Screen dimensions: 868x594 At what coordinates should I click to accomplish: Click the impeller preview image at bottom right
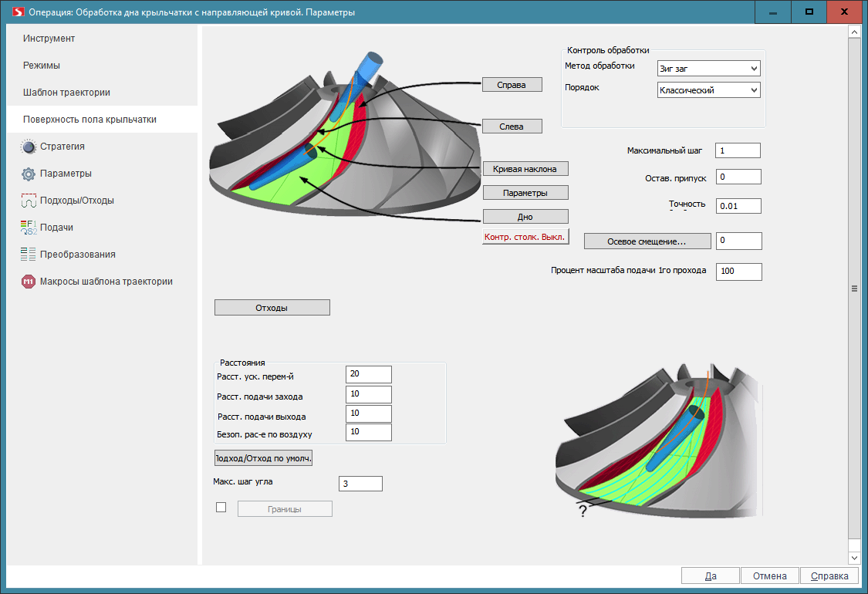[x=658, y=440]
